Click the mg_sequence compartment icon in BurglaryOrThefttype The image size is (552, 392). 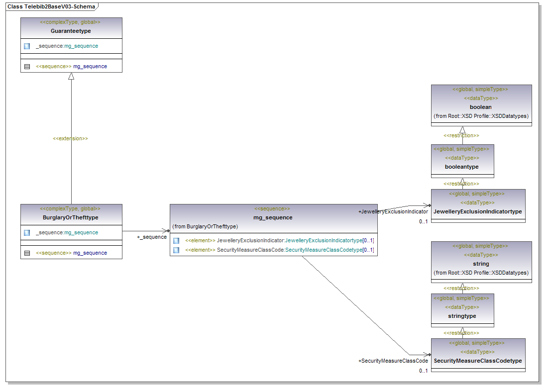[x=27, y=253]
